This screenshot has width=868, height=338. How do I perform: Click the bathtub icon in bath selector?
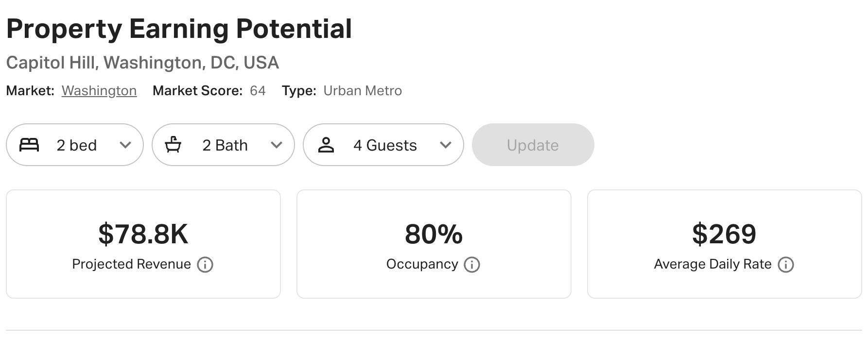pyautogui.click(x=173, y=145)
